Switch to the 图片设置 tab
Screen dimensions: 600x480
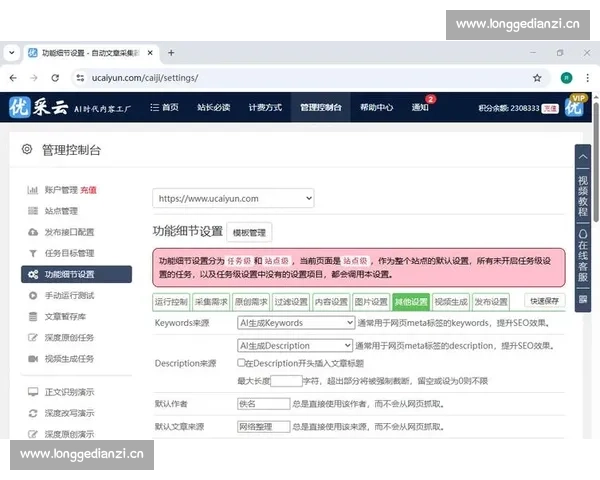(x=371, y=302)
